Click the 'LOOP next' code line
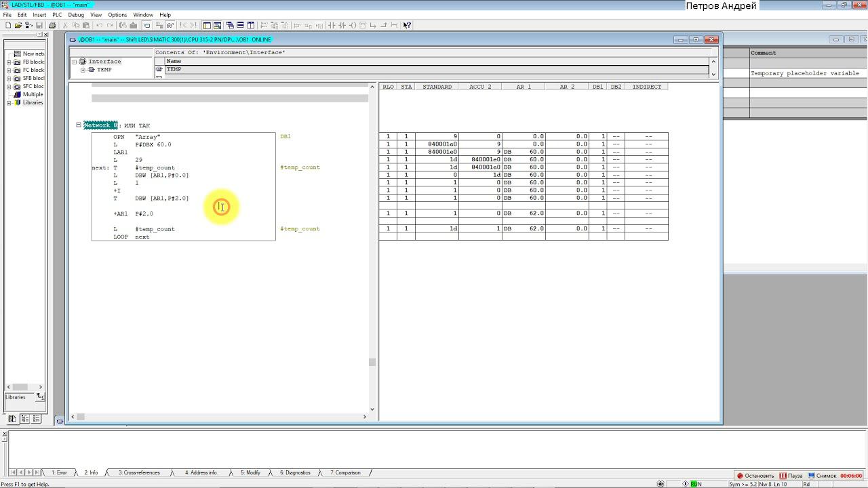 [x=132, y=237]
